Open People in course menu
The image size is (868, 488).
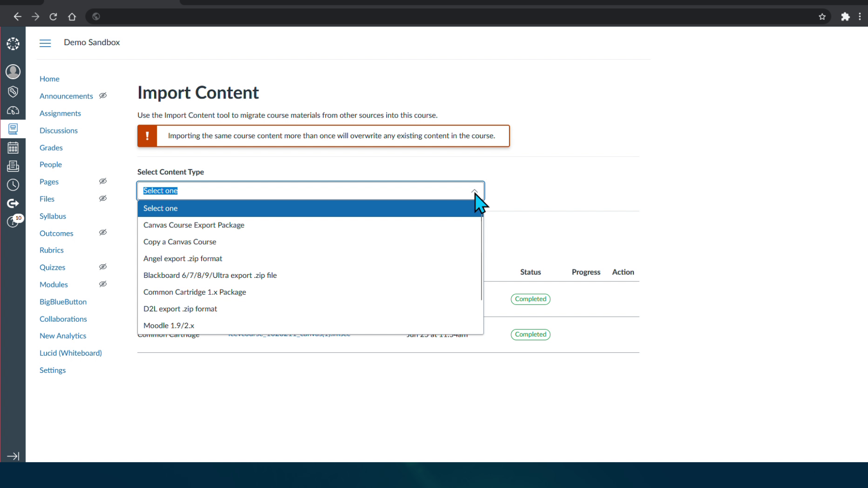point(51,164)
